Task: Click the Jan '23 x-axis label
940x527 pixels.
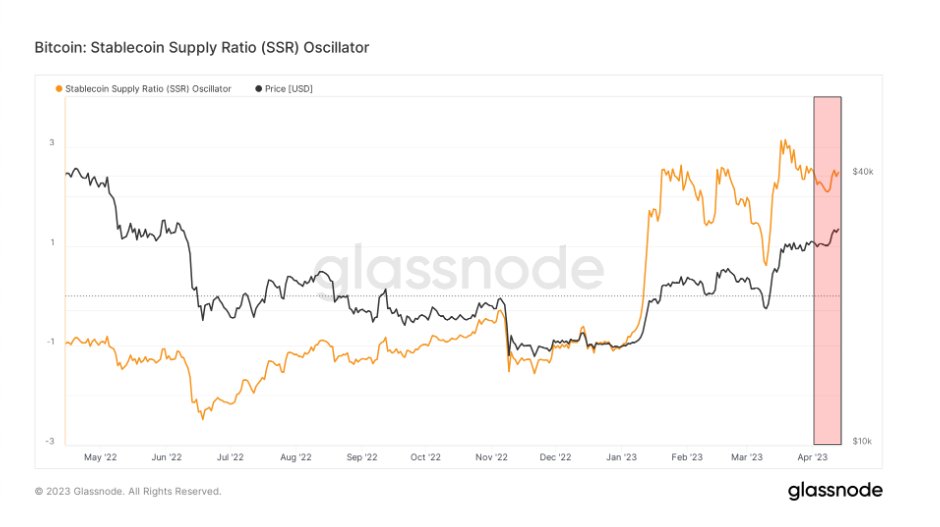Action: coord(622,457)
